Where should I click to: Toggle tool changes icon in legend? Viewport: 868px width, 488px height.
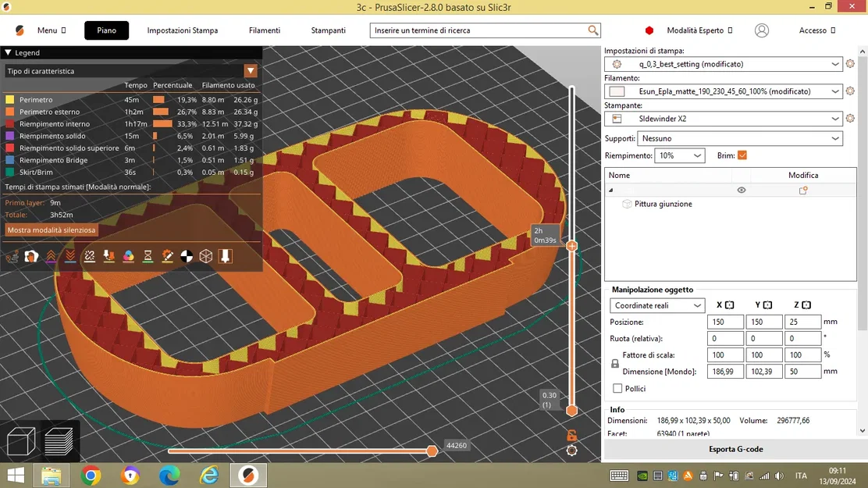[109, 256]
